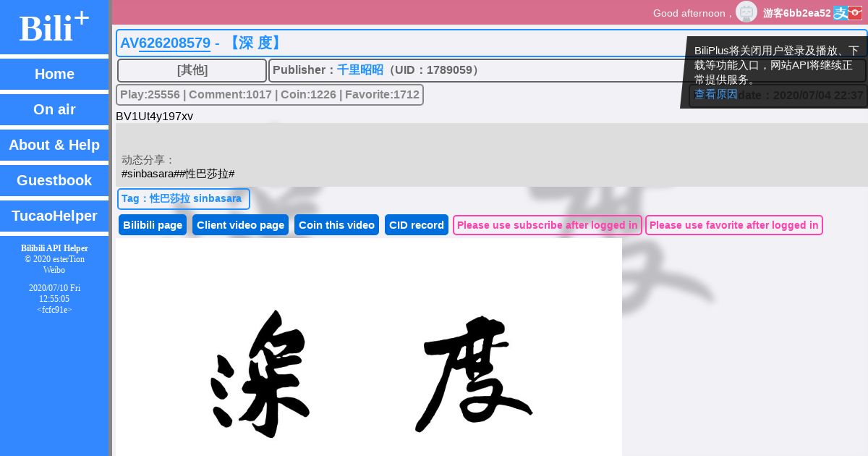
Task: Go to Home in the sidebar
Action: 54,74
